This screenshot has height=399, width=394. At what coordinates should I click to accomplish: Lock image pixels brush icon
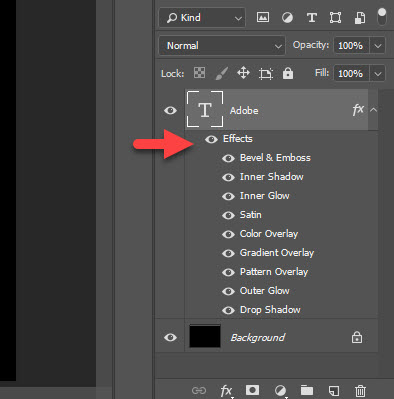tap(221, 73)
